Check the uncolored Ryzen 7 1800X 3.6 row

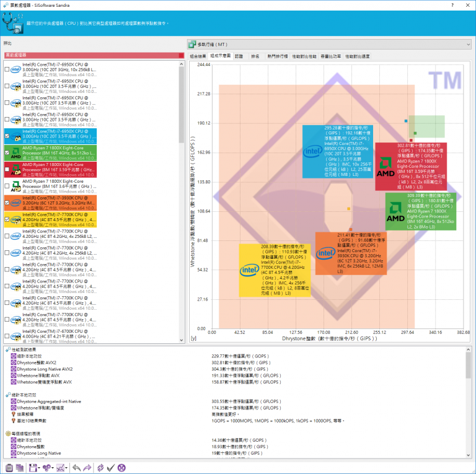click(x=7, y=186)
